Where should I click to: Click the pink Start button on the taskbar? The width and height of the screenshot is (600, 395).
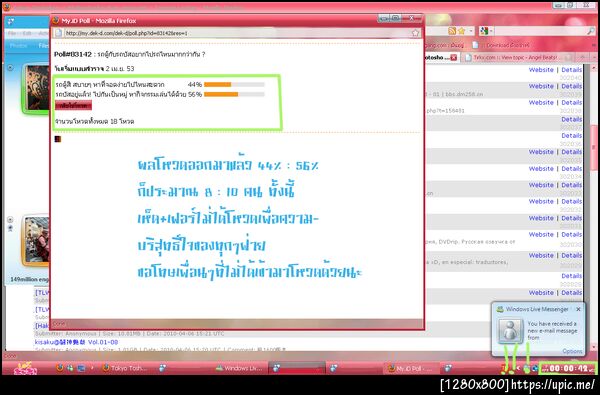coord(25,369)
